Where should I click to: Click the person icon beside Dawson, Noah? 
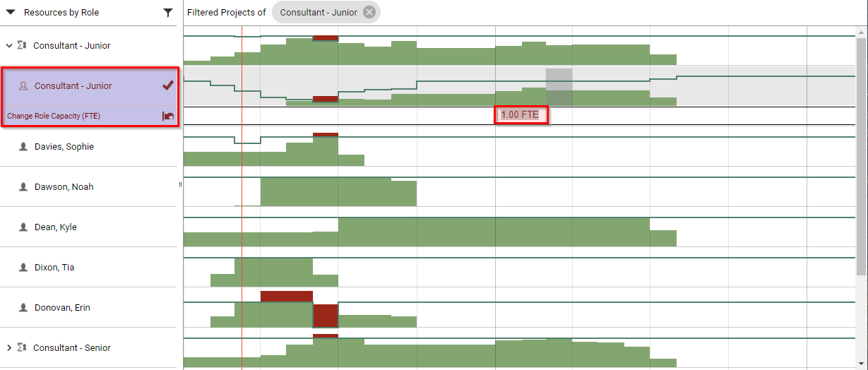(x=23, y=187)
